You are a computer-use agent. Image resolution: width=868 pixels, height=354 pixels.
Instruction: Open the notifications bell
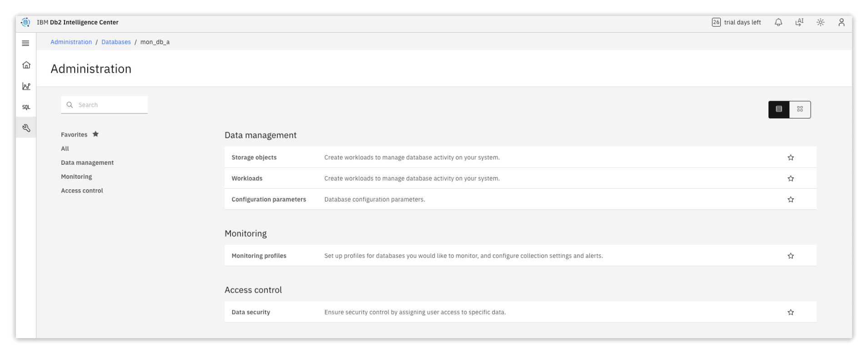(x=778, y=22)
